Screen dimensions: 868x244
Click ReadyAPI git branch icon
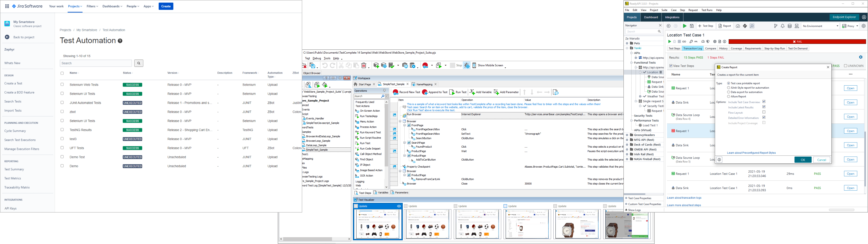(x=776, y=26)
